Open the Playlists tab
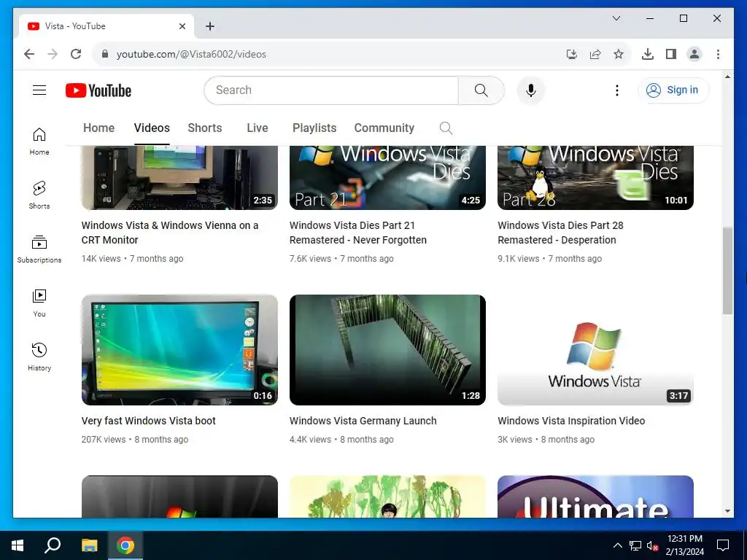 click(x=314, y=128)
